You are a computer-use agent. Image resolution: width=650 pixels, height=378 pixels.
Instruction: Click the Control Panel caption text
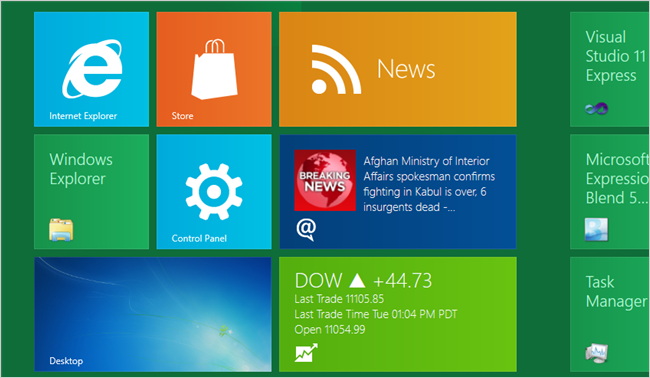point(199,238)
